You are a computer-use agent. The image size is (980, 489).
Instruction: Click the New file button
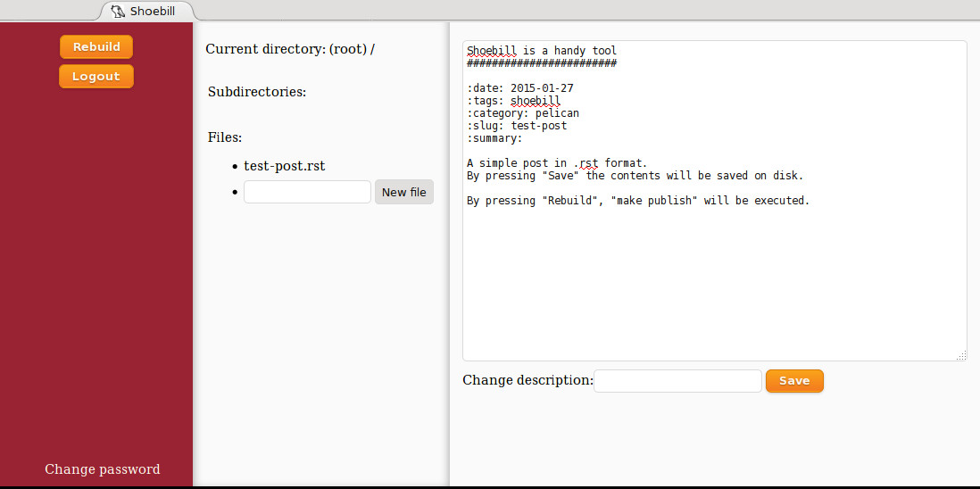[x=403, y=192]
